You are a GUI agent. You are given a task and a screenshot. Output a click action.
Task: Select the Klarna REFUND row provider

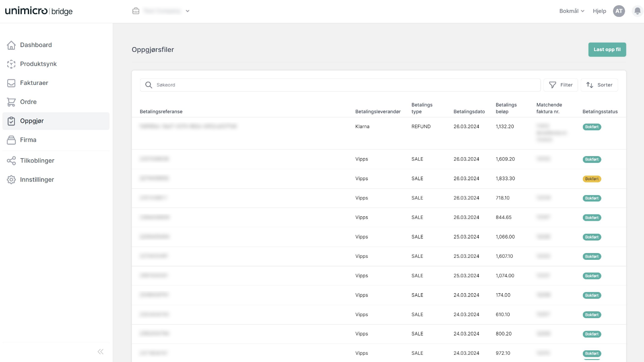[x=362, y=127]
